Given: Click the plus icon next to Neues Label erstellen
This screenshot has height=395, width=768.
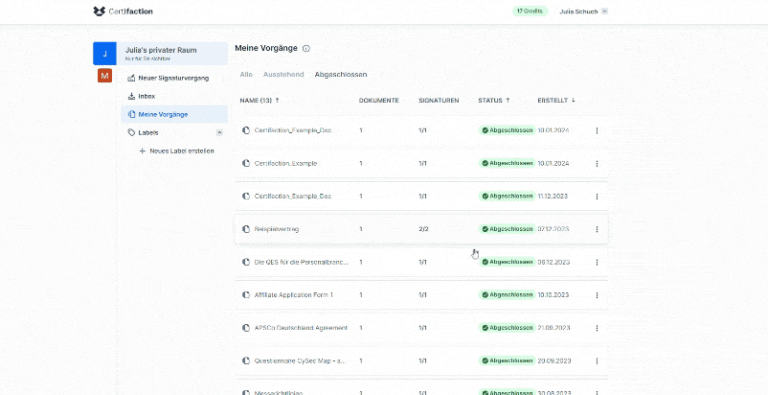Looking at the screenshot, I should pos(143,151).
